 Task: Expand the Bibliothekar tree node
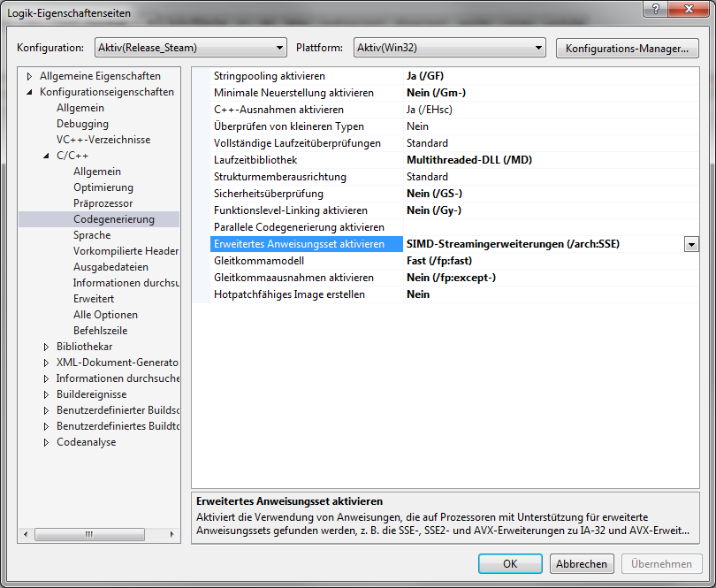47,347
